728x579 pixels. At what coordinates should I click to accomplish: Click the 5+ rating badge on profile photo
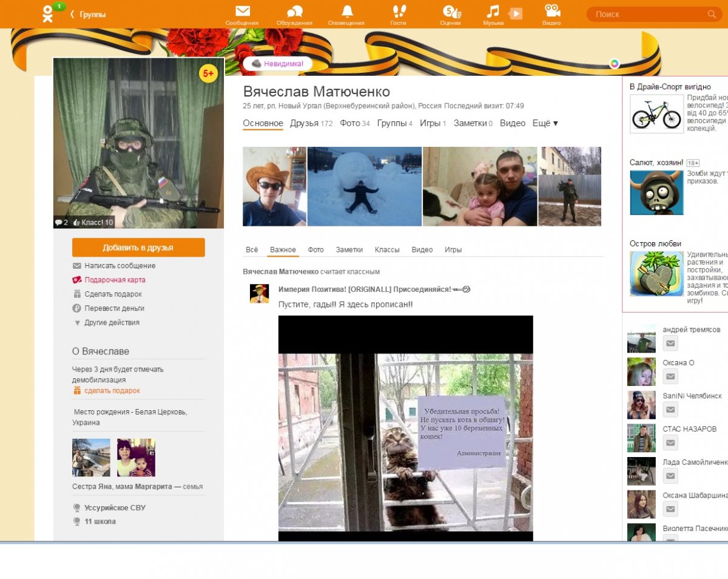tap(209, 74)
